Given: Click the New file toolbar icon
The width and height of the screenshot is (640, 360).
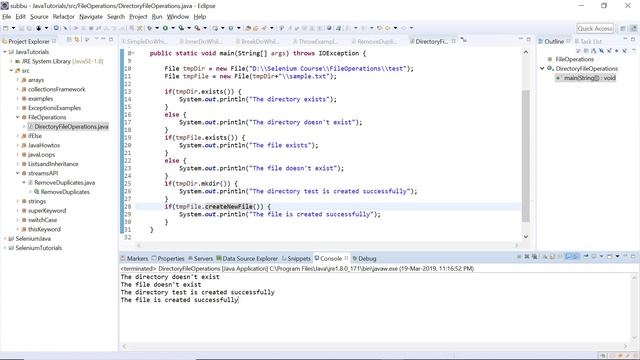Looking at the screenshot, I should 6,28.
